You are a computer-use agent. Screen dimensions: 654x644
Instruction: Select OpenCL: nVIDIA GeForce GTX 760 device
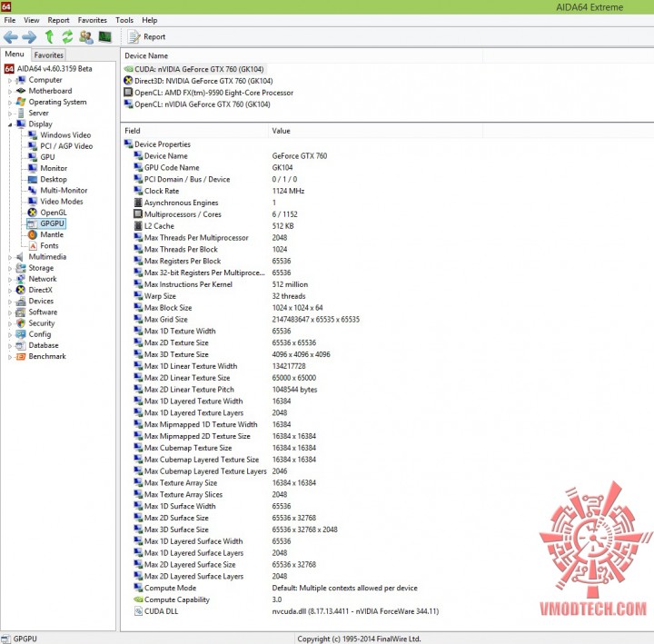197,104
